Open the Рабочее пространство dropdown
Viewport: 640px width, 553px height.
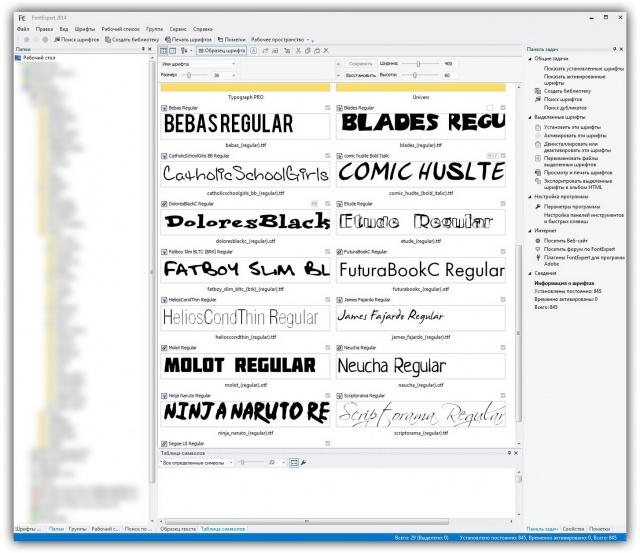pyautogui.click(x=280, y=40)
